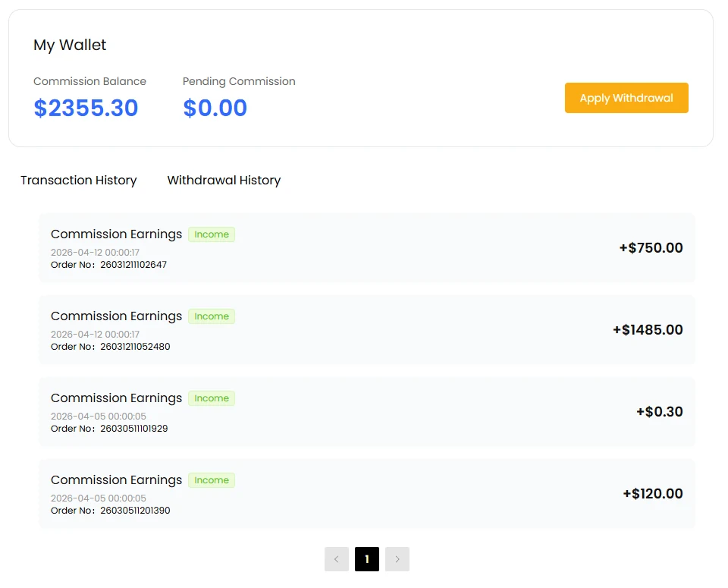Click the $0.00 pending commission amount
This screenshot has width=728, height=588.
[215, 108]
